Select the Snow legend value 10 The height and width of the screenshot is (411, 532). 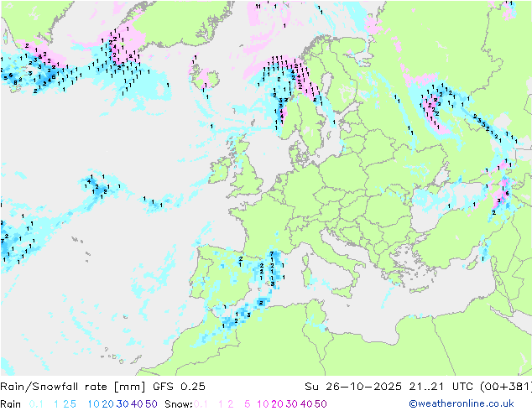pos(263,404)
